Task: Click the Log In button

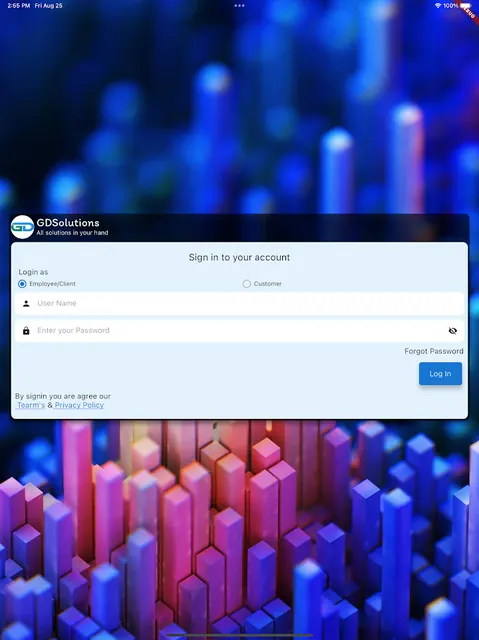Action: coord(440,373)
